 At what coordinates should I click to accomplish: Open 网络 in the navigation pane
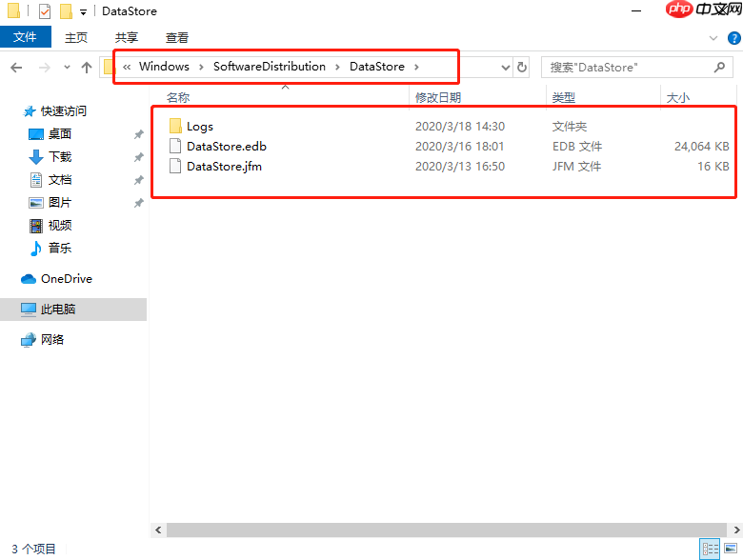coord(52,340)
